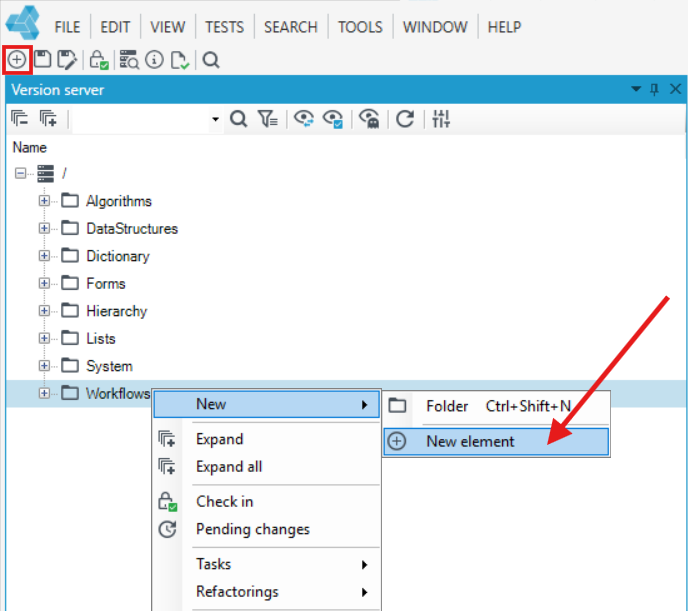
Task: Click the Save as disk-with-pencil icon
Action: coord(67,60)
